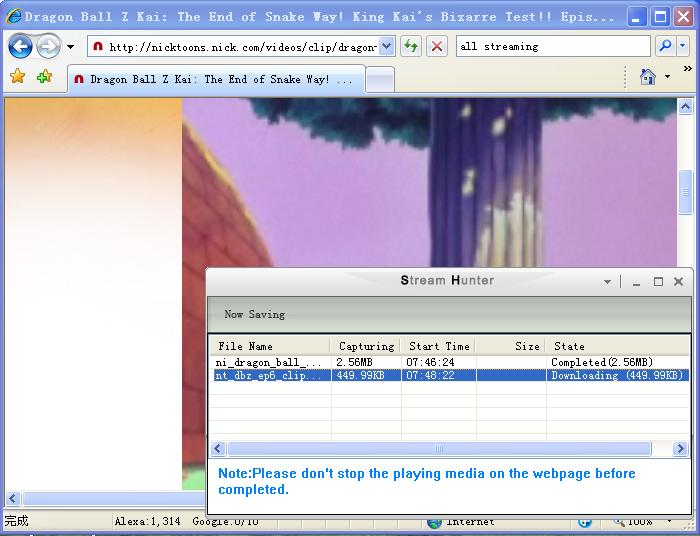Click the page vertical scrollbar thumb
This screenshot has width=700, height=536.
[x=686, y=192]
